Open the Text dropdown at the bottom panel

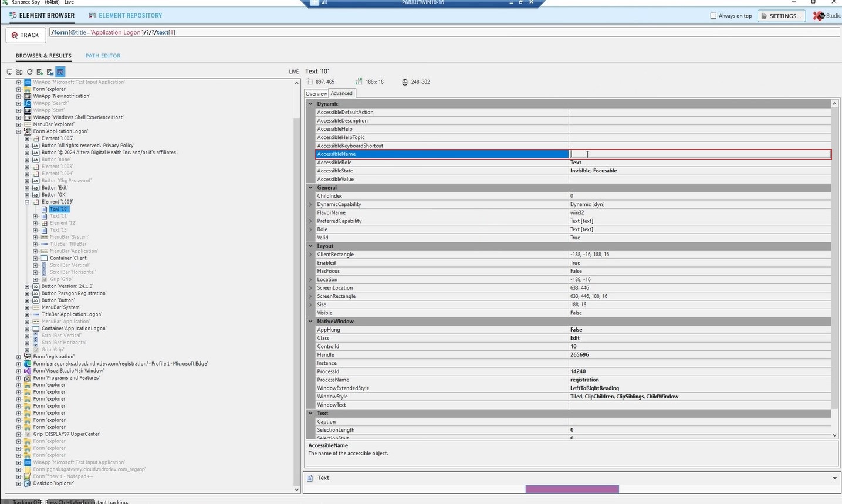coord(834,478)
